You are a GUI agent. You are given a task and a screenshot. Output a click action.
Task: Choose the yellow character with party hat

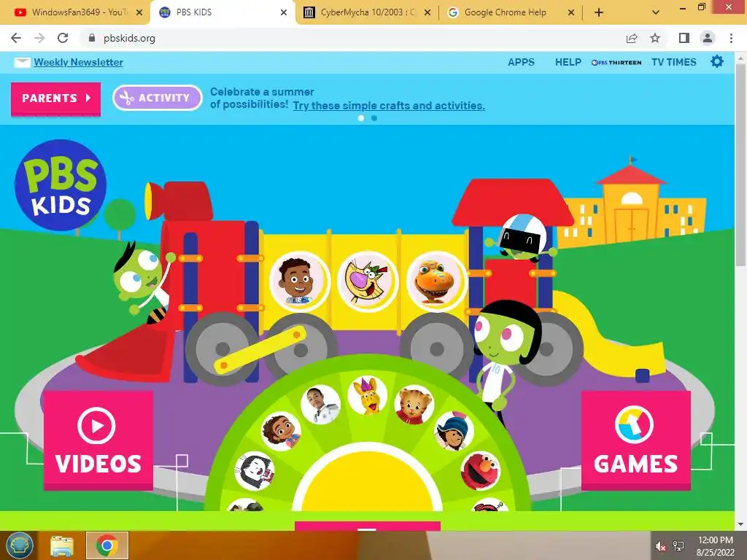tap(367, 396)
